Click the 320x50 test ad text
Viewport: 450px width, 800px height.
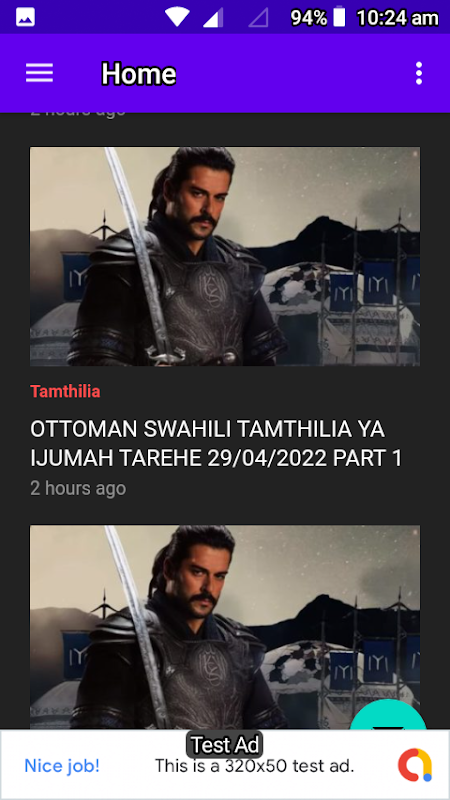[254, 765]
